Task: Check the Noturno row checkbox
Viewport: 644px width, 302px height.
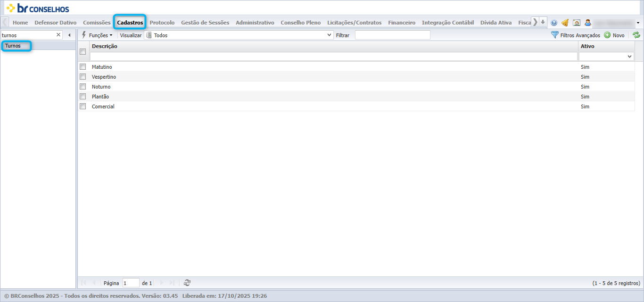Action: tap(83, 87)
